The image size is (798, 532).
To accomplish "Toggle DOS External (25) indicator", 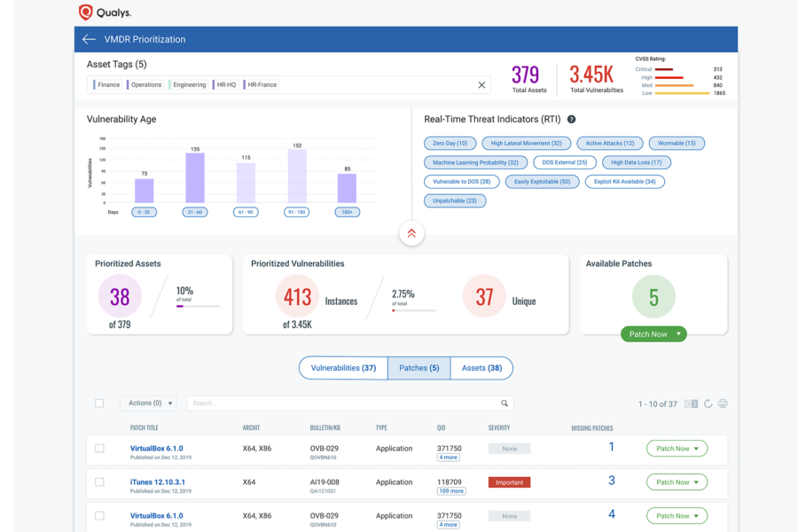I will point(565,162).
